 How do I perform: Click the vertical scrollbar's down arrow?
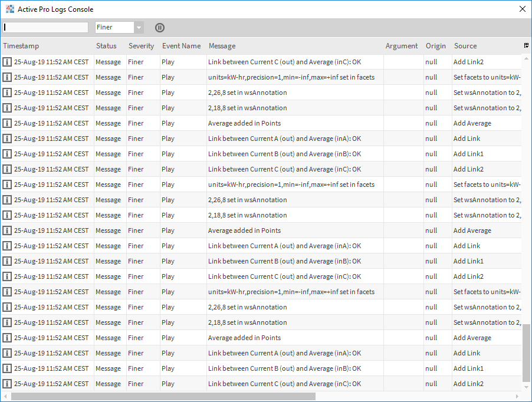point(526,388)
